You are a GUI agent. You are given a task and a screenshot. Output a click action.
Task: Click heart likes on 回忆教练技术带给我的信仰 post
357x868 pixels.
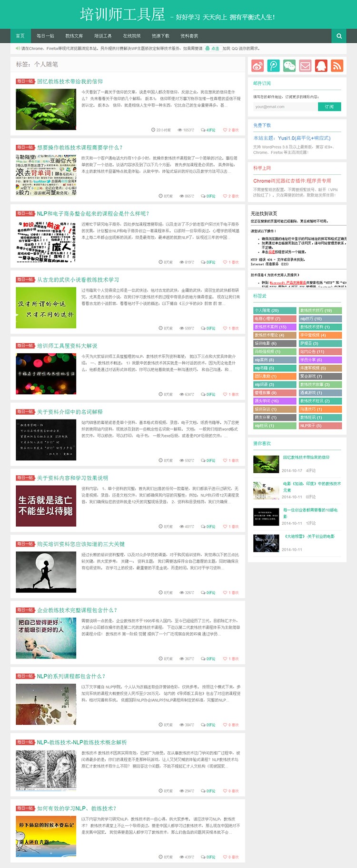click(231, 130)
